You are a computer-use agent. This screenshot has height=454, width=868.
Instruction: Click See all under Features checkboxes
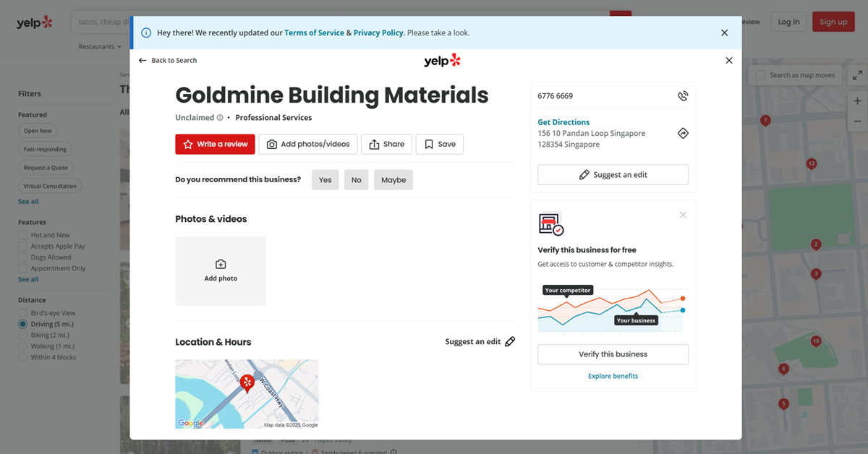click(28, 279)
